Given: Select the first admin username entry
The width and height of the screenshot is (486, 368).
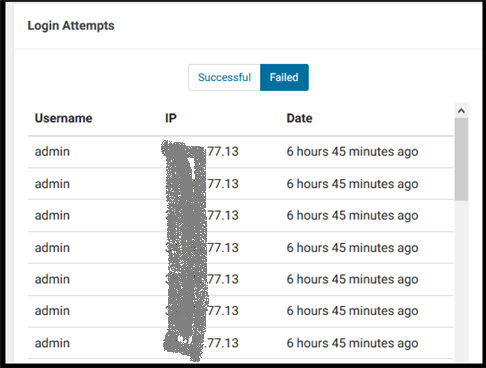Looking at the screenshot, I should click(x=52, y=152).
